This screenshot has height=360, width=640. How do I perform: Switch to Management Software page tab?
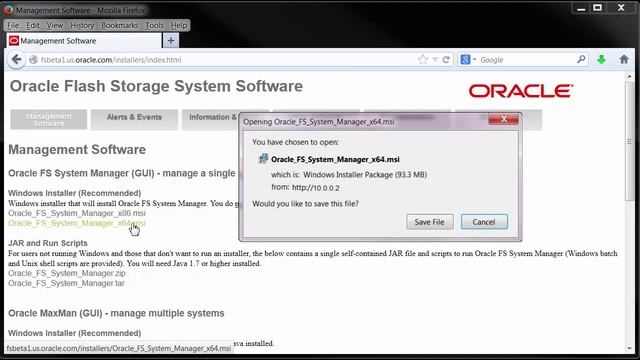(x=49, y=120)
